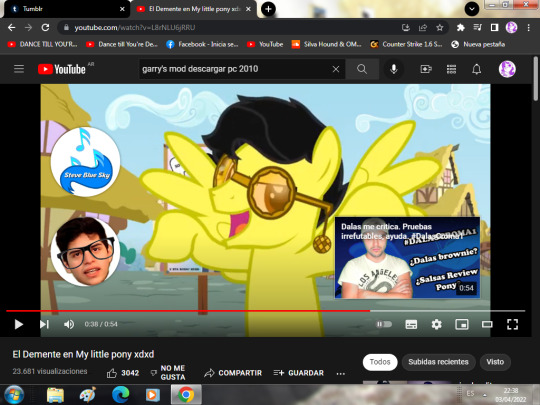
Task: Open Chrome profile avatar in toolbar
Action: click(511, 28)
